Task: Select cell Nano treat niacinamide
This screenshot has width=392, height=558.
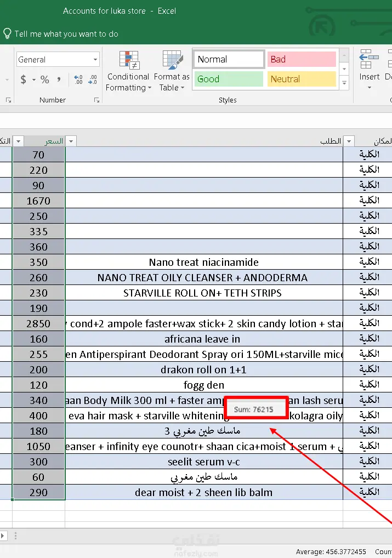Action: (x=204, y=262)
